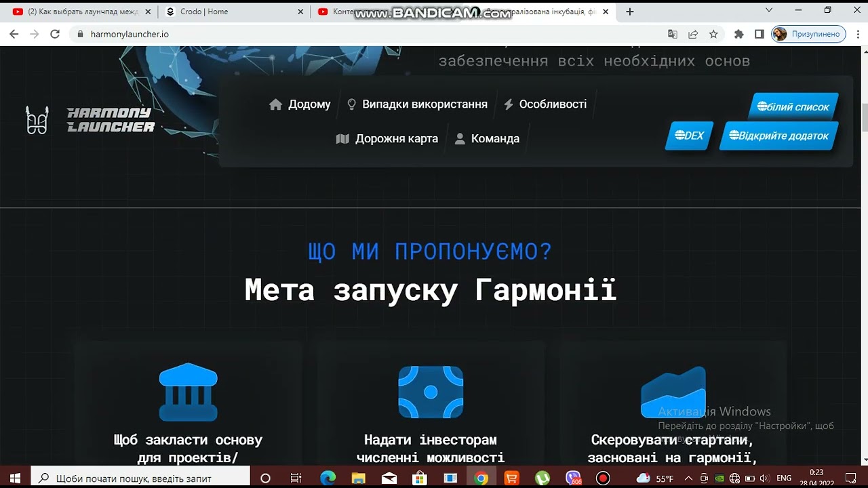Click the bank building feature icon
Viewport: 868px width, 488px height.
188,392
